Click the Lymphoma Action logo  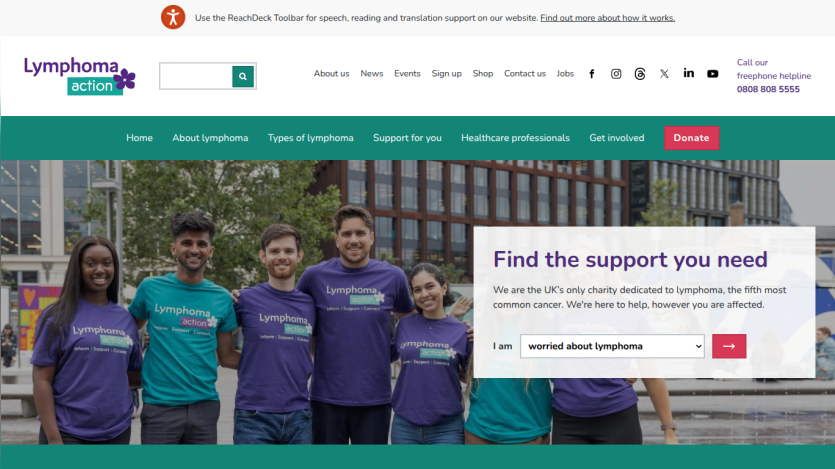pos(80,76)
